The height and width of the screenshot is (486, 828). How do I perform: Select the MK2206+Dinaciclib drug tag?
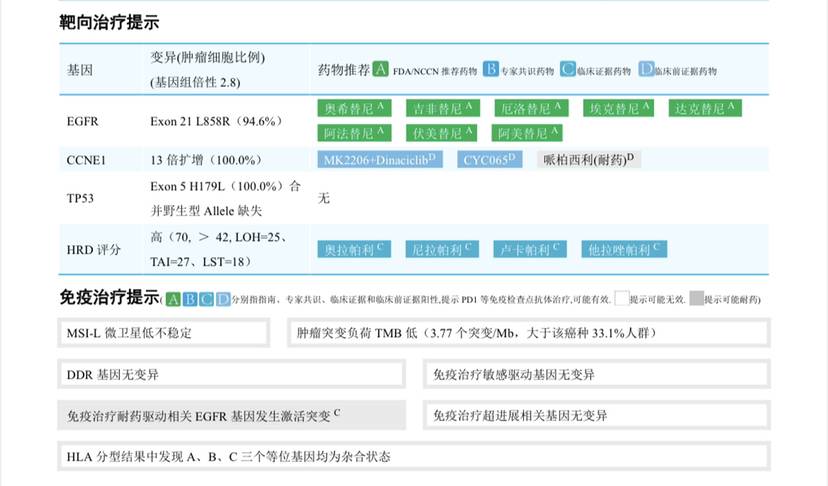tap(379, 159)
